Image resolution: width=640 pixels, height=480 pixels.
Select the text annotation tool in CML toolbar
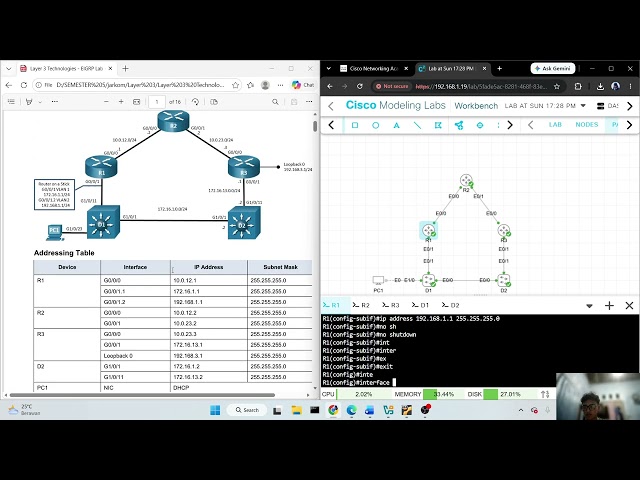tap(396, 125)
